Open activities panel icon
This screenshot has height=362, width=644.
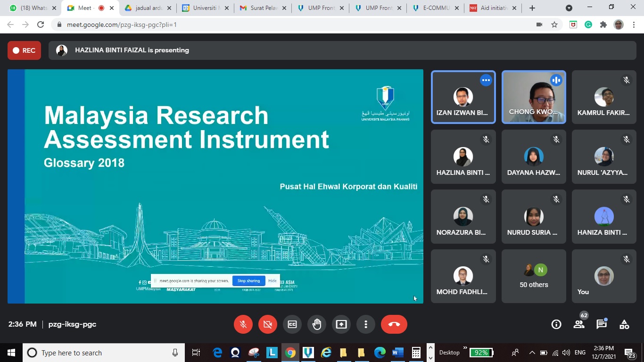pos(624,324)
